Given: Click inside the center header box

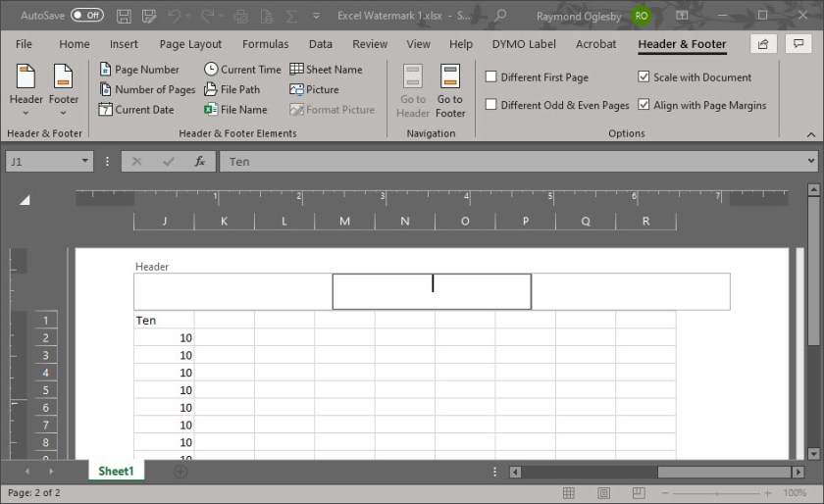Looking at the screenshot, I should point(432,291).
